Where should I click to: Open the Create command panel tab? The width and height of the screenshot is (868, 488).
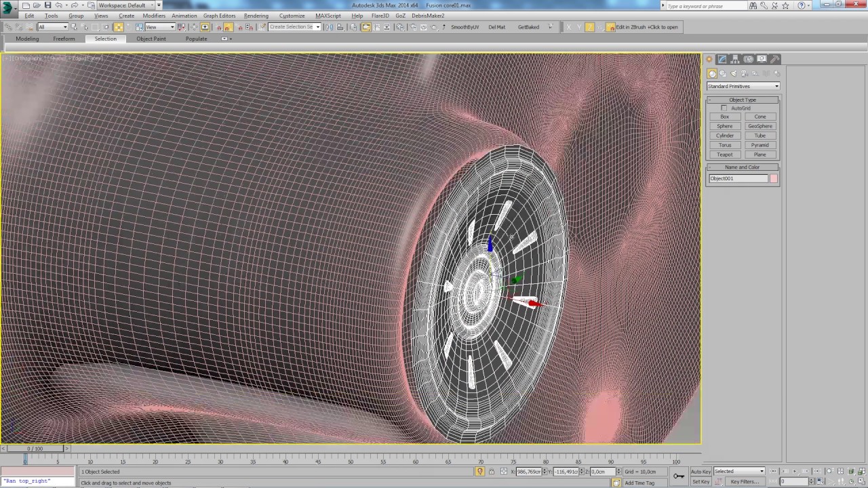pos(709,60)
